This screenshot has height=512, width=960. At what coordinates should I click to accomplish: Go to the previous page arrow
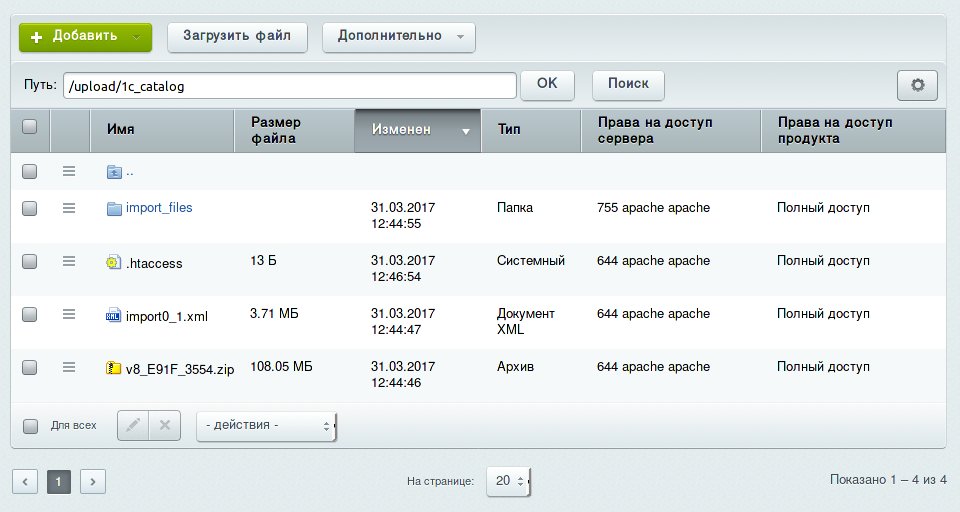point(25,481)
